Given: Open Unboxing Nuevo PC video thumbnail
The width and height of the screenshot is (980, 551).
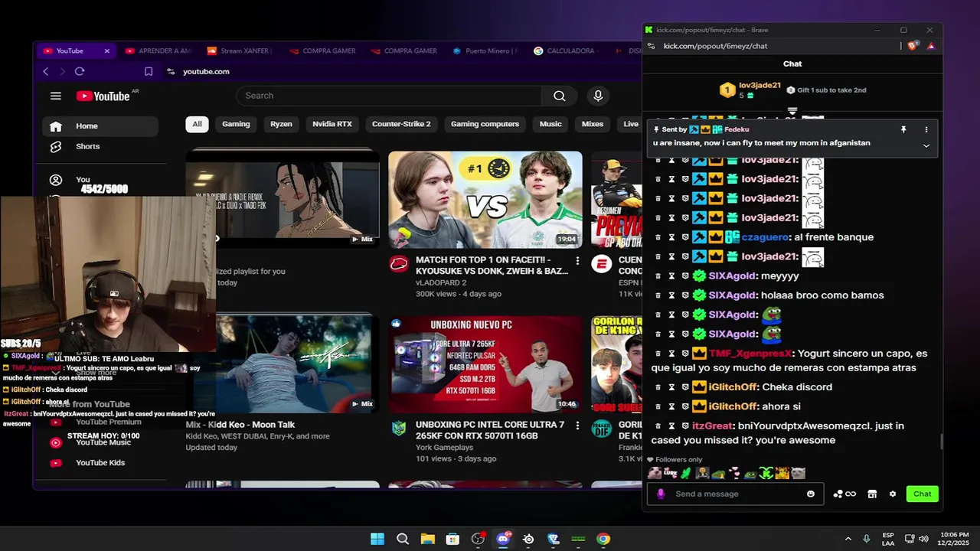Looking at the screenshot, I should 485,364.
